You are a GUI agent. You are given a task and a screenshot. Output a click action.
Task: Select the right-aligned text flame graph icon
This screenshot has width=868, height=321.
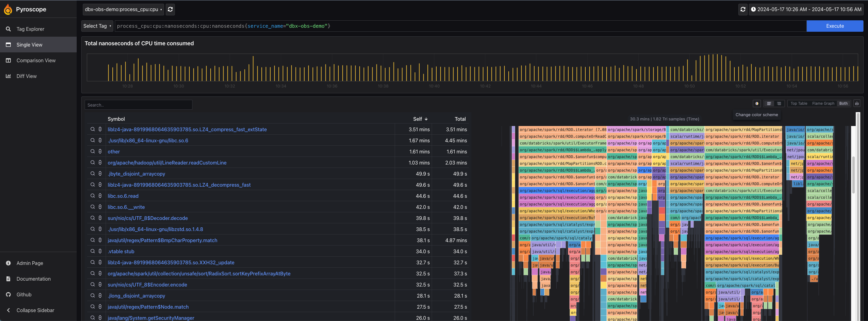[x=779, y=104]
